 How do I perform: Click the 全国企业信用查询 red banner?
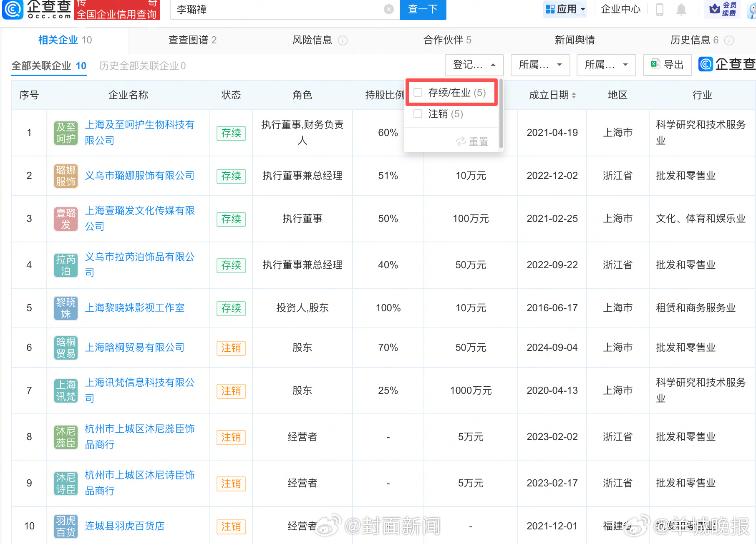coord(117,10)
